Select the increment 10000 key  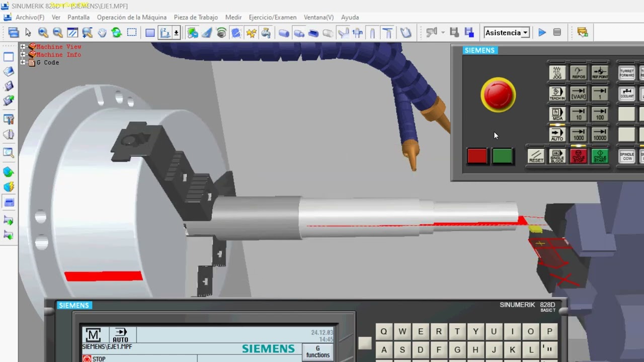tap(600, 135)
